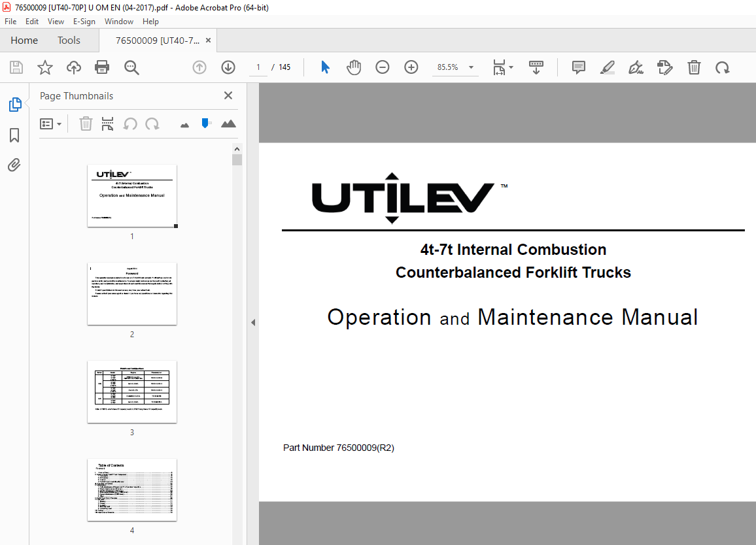Screen dimensions: 756x545
Task: Collapse the navigation pane arrow
Action: pyautogui.click(x=252, y=322)
